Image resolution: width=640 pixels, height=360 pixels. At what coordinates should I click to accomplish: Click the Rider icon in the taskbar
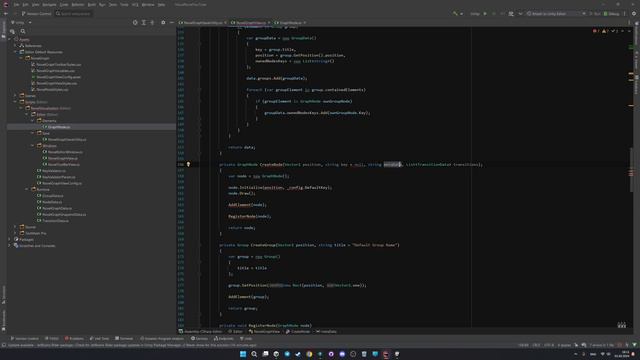pos(386,354)
